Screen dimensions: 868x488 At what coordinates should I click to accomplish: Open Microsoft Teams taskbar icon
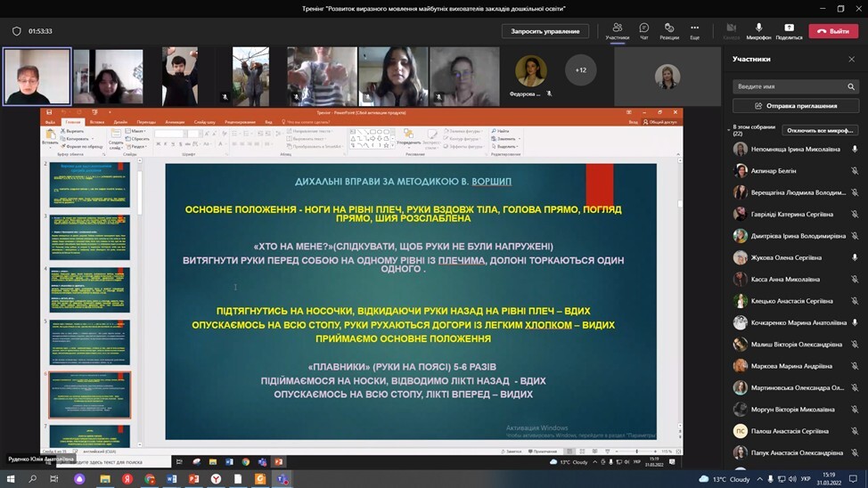coord(283,478)
